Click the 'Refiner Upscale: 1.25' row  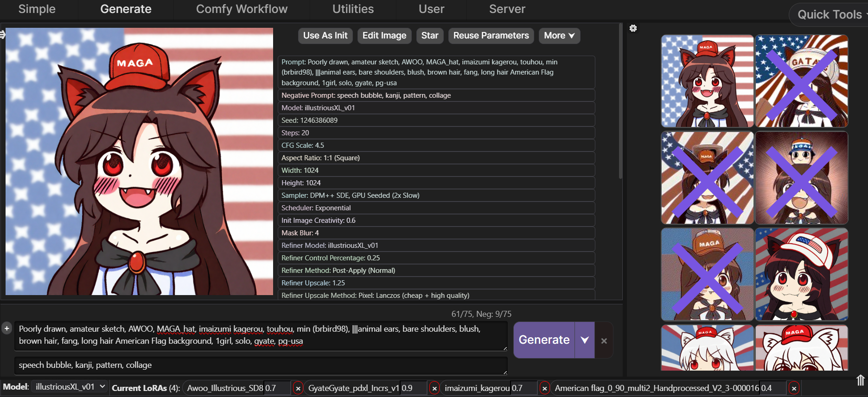436,283
